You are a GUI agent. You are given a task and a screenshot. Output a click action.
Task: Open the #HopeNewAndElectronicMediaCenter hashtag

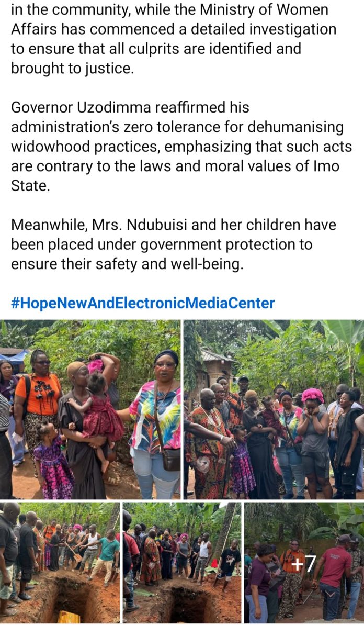(143, 303)
